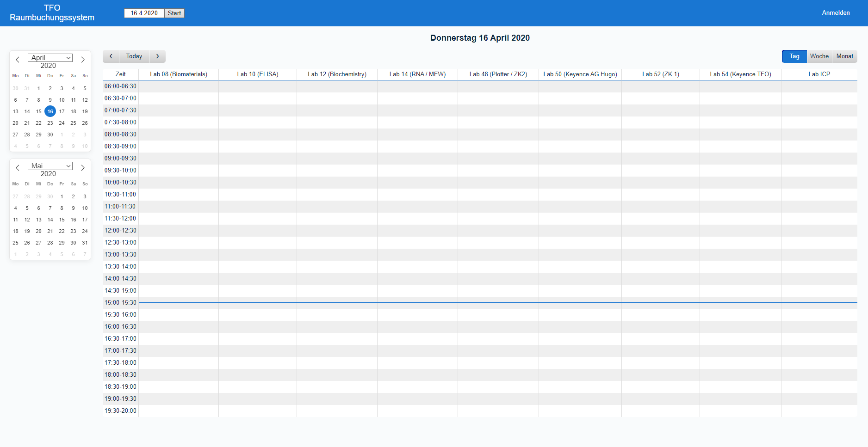Switch to Woche view
Image resolution: width=868 pixels, height=447 pixels.
(x=819, y=56)
